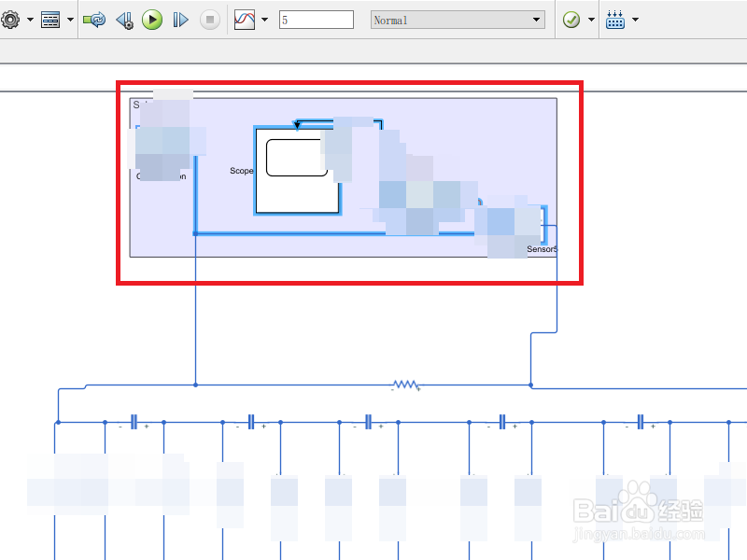
Task: Click the Stop simulation button
Action: pyautogui.click(x=209, y=20)
